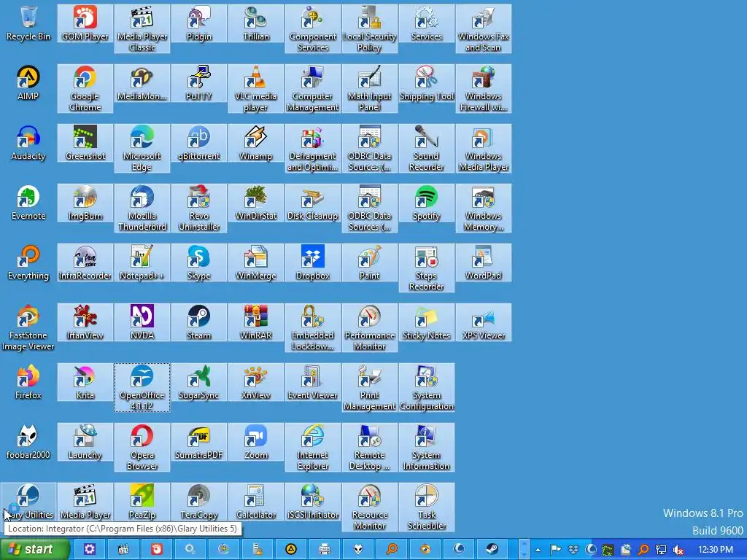Select the Steam desktop shortcut
Image resolution: width=747 pixels, height=560 pixels.
pyautogui.click(x=199, y=322)
